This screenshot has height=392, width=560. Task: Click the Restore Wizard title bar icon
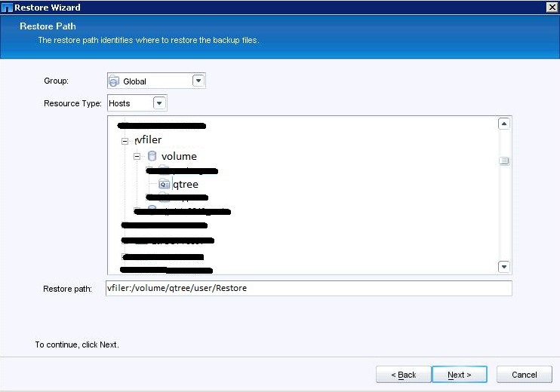(x=7, y=8)
